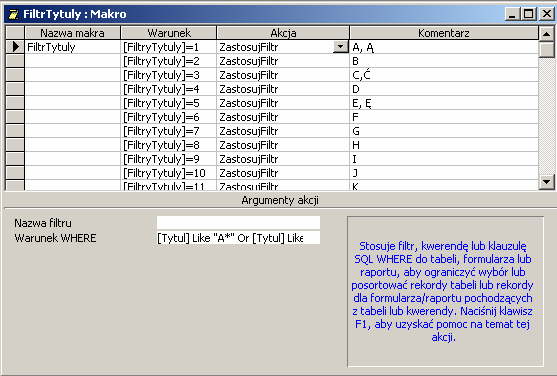Close the FiltrTytuly macro window
The image size is (557, 376).
(x=546, y=14)
